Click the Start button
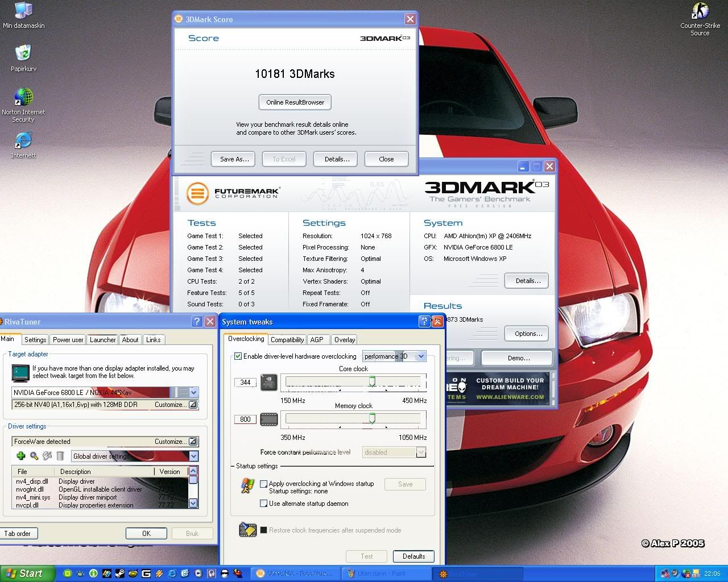 pos(27,573)
